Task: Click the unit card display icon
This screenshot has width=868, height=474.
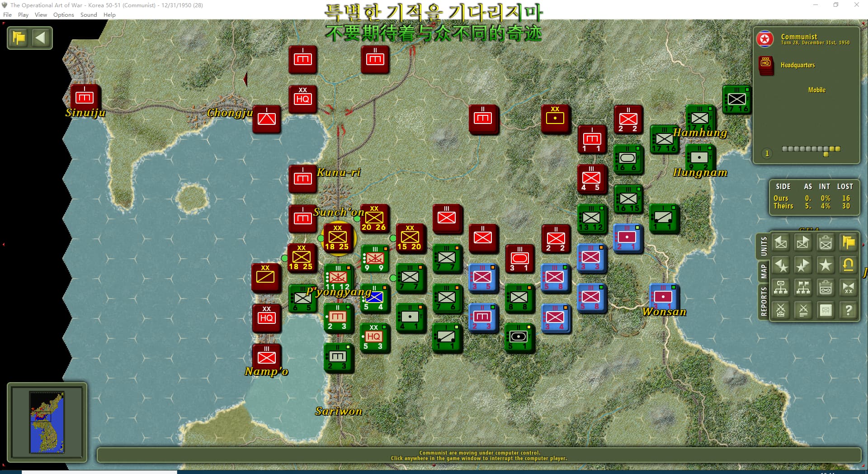Action: [826, 310]
